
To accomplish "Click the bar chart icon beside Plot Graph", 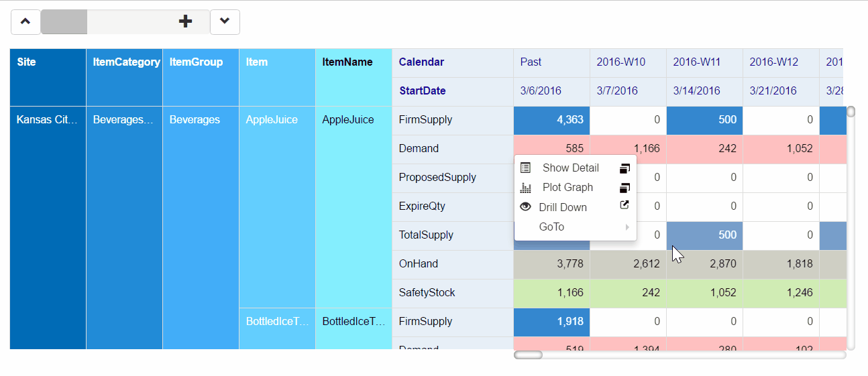I will [x=526, y=188].
